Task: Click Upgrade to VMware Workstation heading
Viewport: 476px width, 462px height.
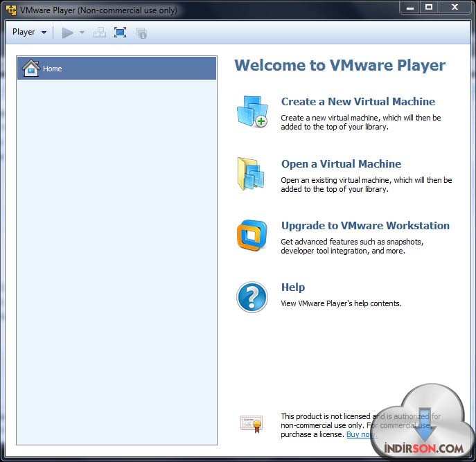Action: 365,226
